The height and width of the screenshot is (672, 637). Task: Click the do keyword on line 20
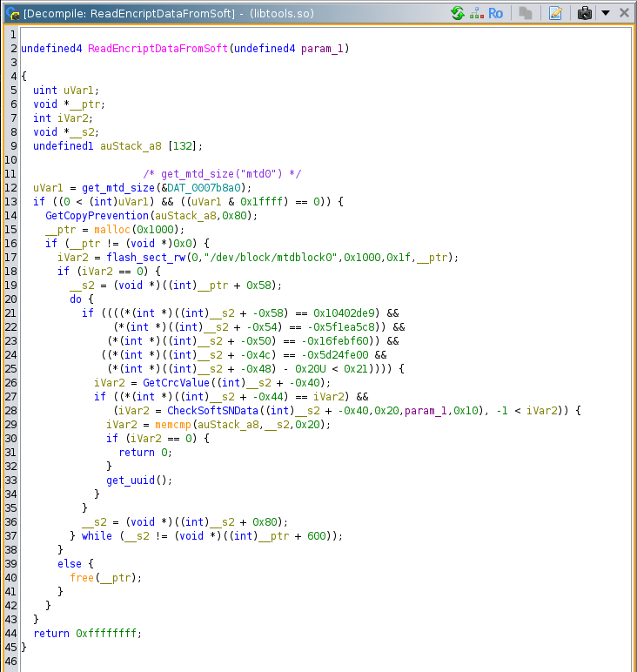click(x=76, y=299)
